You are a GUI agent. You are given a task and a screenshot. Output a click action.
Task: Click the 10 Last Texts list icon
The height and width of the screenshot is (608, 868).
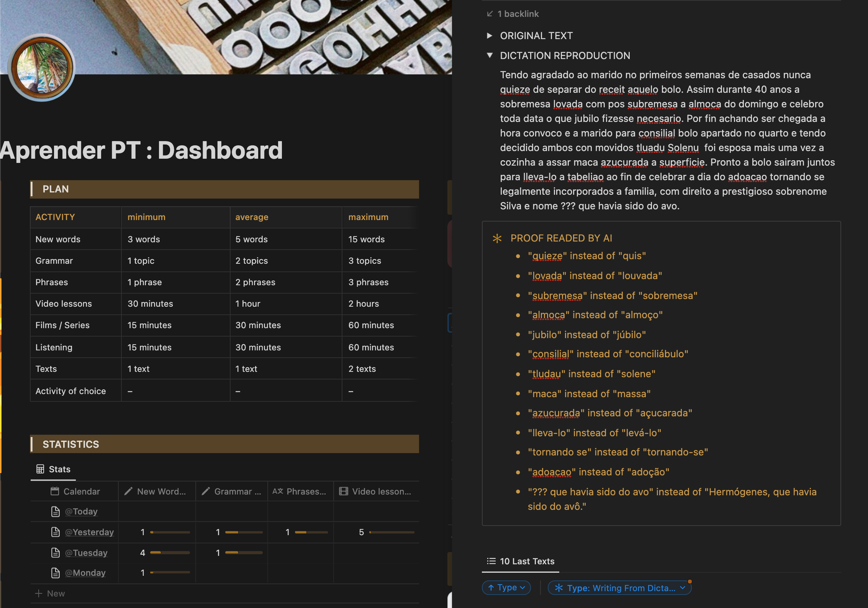tap(491, 561)
